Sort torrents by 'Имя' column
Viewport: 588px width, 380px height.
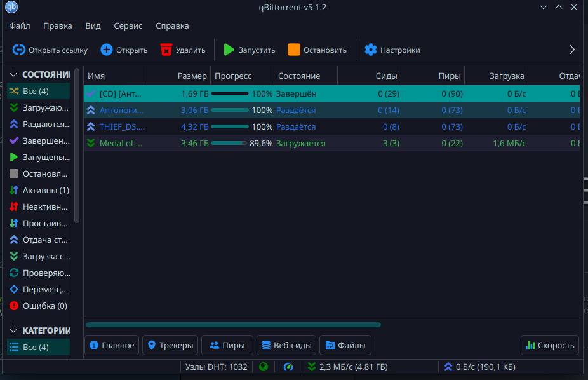click(x=116, y=76)
